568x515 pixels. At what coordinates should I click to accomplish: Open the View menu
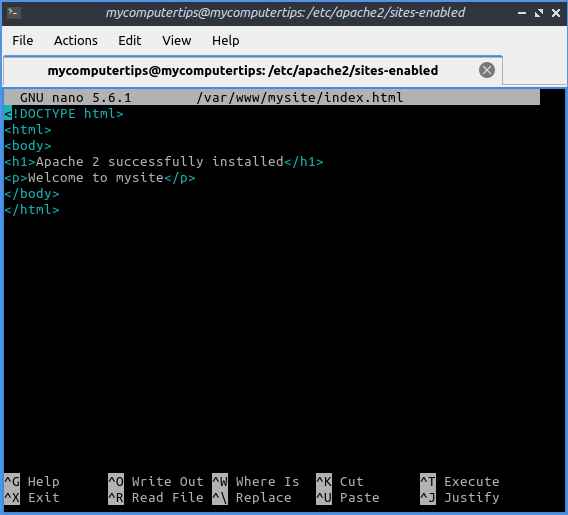tap(176, 41)
